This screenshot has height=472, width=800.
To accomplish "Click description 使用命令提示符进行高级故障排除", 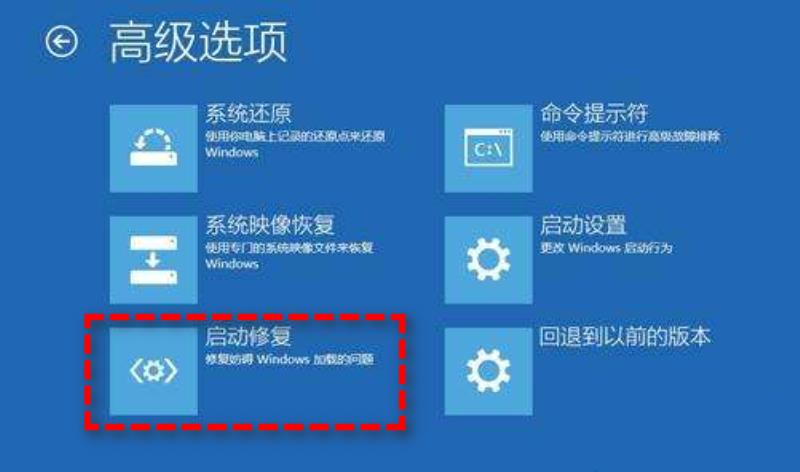I will (630, 136).
